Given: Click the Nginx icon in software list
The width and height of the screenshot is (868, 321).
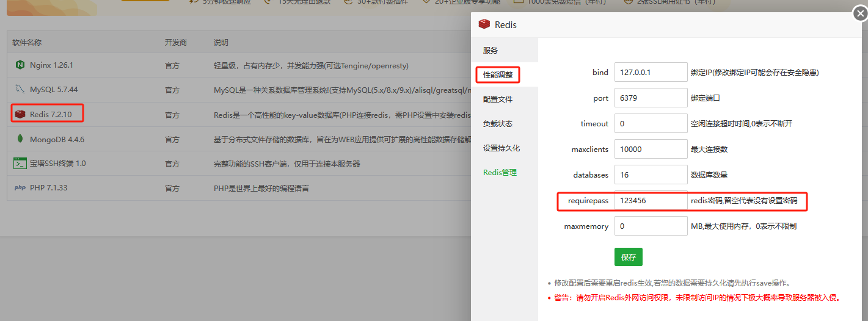Looking at the screenshot, I should click(x=20, y=65).
